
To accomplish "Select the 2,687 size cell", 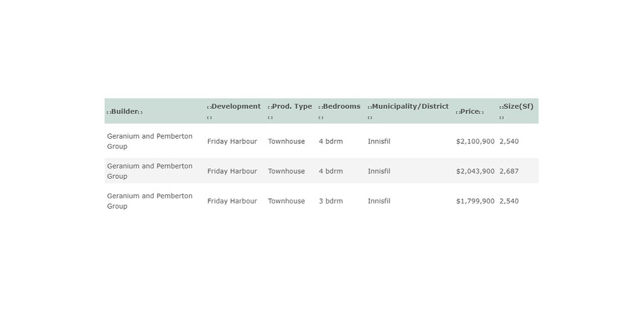I will [509, 171].
